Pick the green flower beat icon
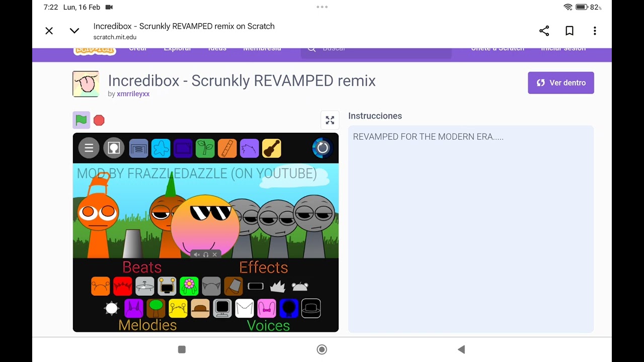Screen dimensions: 644x362 click(x=189, y=286)
